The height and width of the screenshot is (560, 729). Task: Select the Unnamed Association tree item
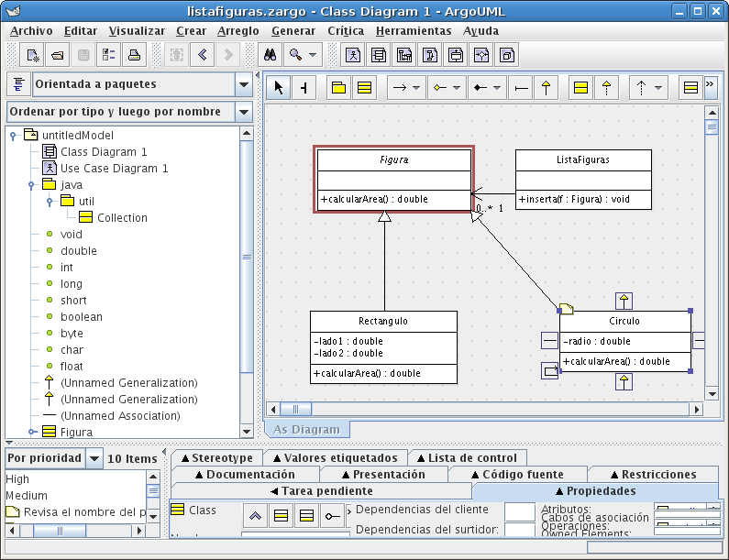pos(111,415)
